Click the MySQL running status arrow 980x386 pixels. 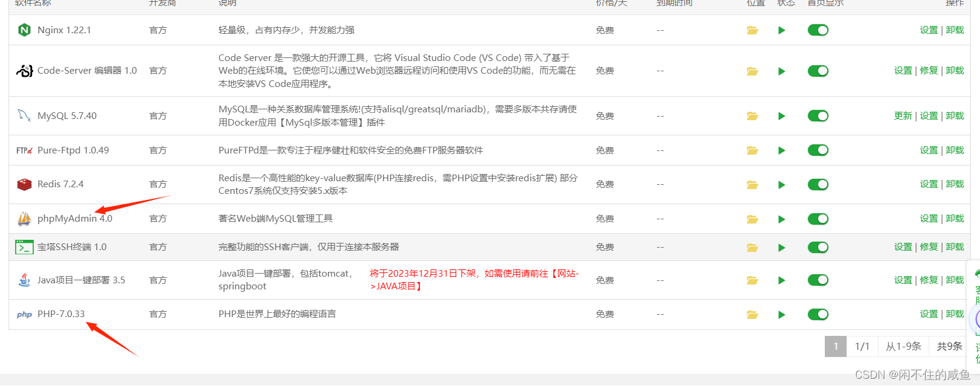[782, 116]
